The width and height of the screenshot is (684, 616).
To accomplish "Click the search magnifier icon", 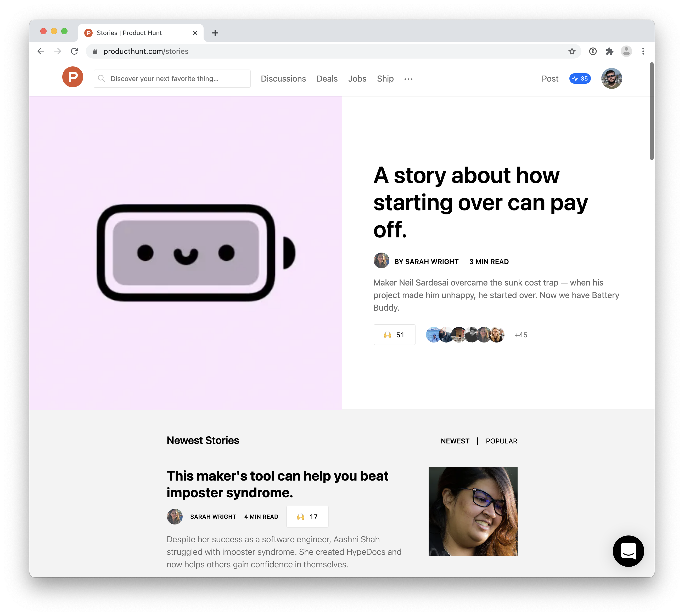I will [x=101, y=78].
